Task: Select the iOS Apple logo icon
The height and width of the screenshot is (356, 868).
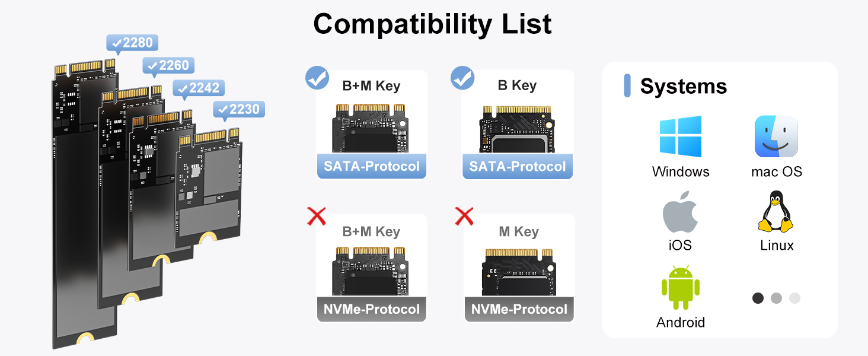Action: (x=680, y=212)
